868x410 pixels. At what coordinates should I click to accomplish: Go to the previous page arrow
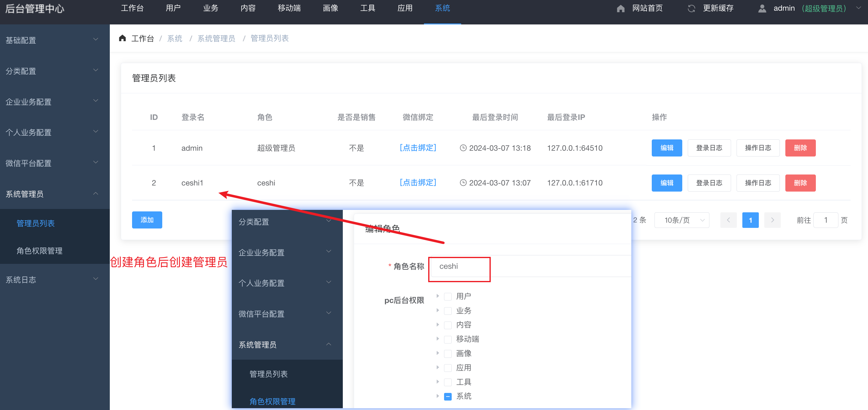click(x=729, y=220)
